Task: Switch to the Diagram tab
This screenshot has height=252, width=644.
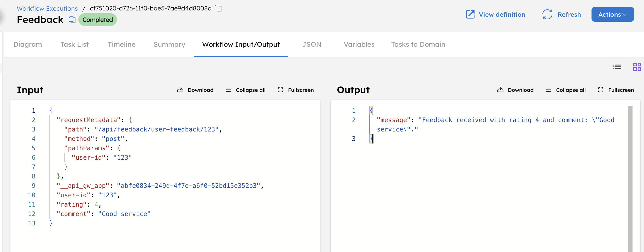Action: click(x=27, y=44)
